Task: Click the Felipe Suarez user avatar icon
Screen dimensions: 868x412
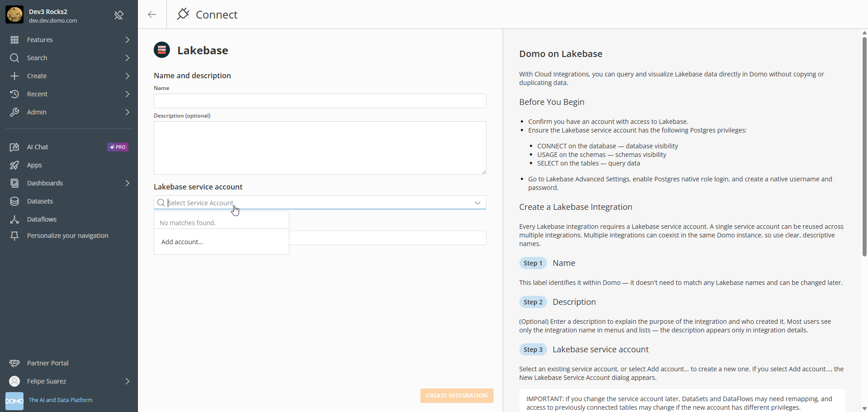Action: tap(14, 381)
